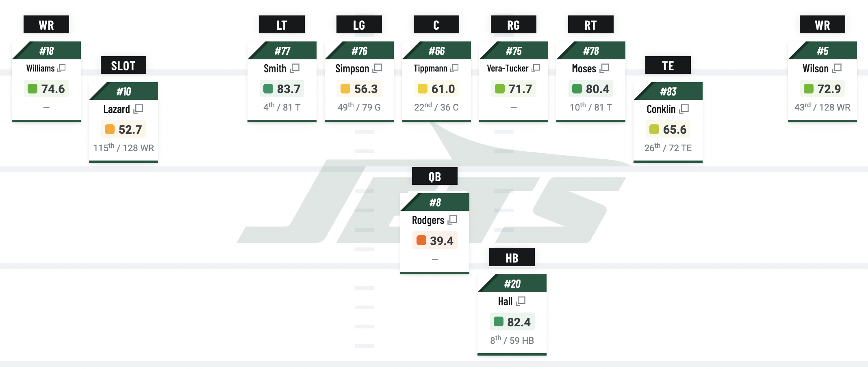Select the QB position label
Image resolution: width=868 pixels, height=369 pixels.
point(434,176)
